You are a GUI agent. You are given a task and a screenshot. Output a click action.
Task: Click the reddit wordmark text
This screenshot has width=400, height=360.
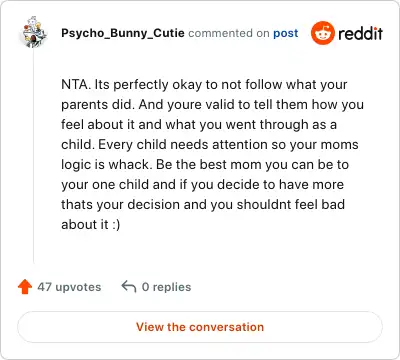point(360,33)
